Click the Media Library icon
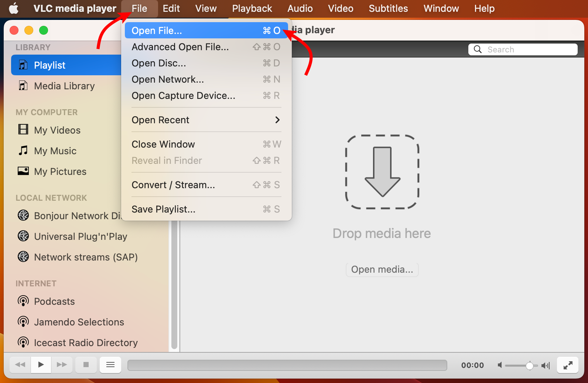 [23, 86]
